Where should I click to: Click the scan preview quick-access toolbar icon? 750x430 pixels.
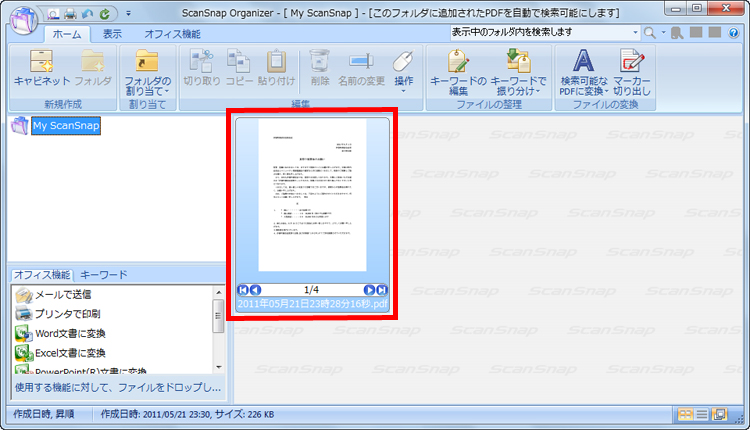click(x=54, y=14)
